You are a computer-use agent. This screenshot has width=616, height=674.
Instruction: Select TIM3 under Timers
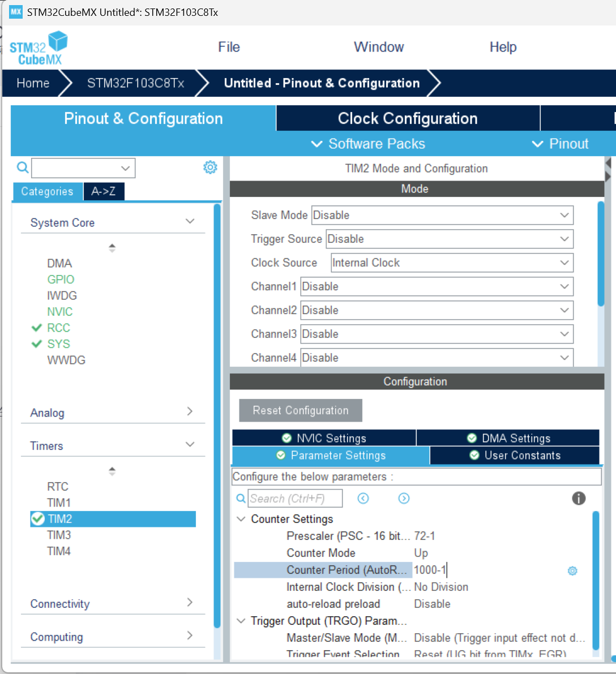[59, 535]
